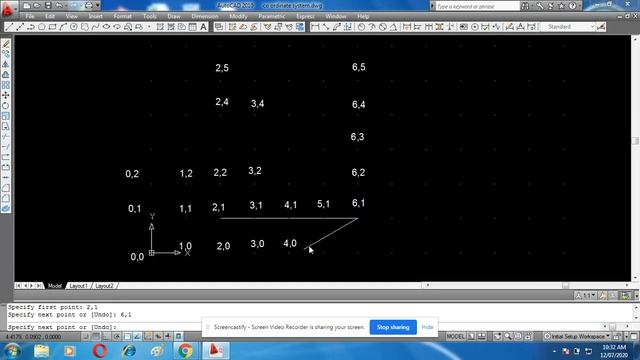Toggle Dynamic UCS in status bar
Screen dimensions: 640x360
148,337
